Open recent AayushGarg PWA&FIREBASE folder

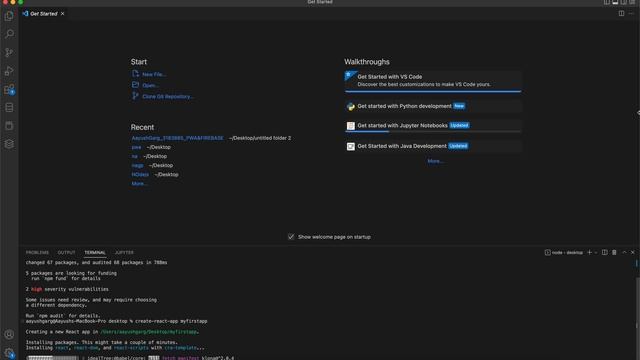click(178, 138)
